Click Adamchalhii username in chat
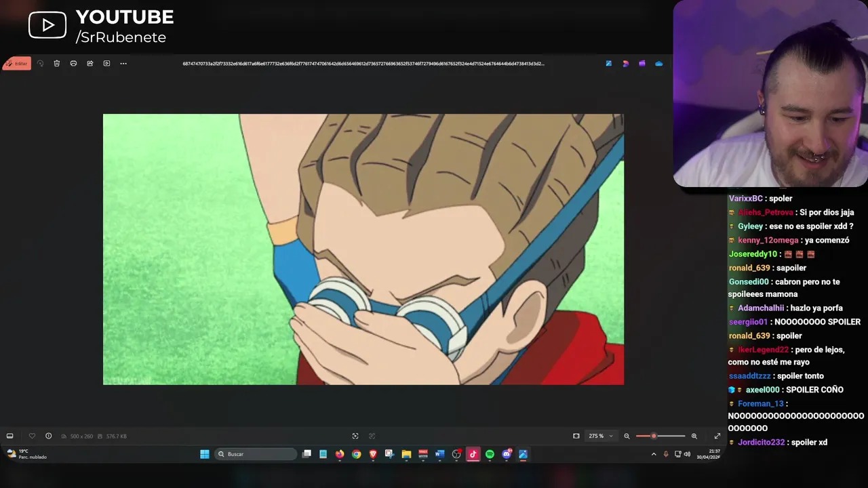The height and width of the screenshot is (488, 868). (762, 308)
